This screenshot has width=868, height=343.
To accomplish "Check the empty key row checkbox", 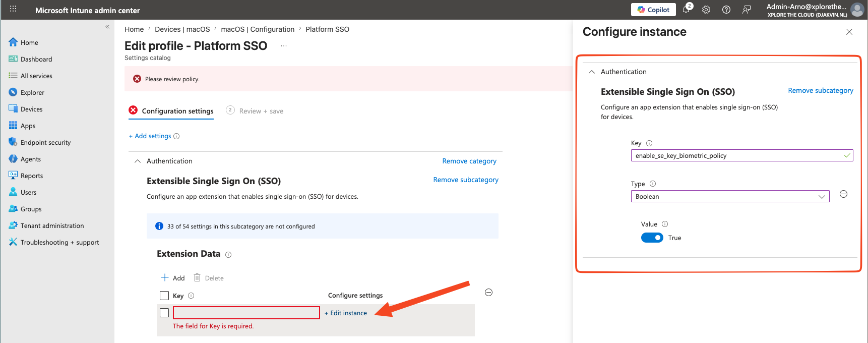I will click(164, 313).
